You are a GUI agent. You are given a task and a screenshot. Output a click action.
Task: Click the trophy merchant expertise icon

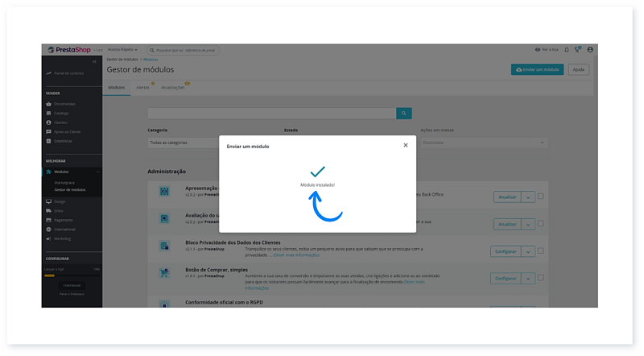(x=577, y=50)
